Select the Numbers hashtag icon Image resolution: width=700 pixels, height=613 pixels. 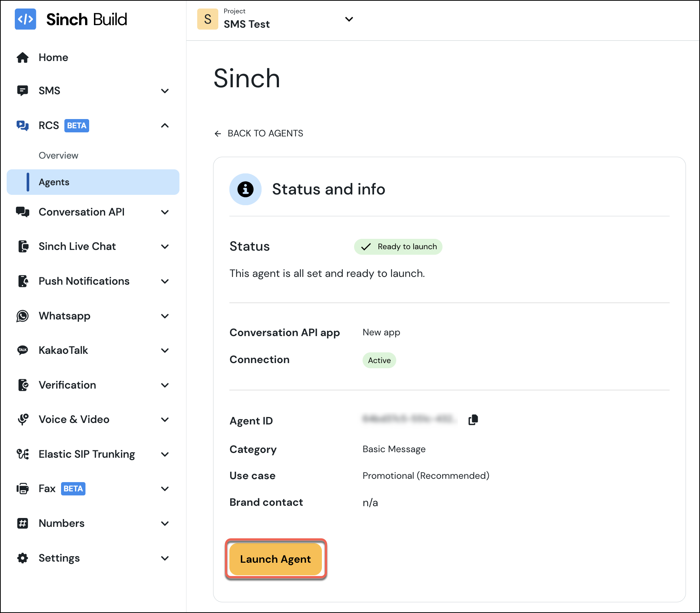[x=23, y=523]
